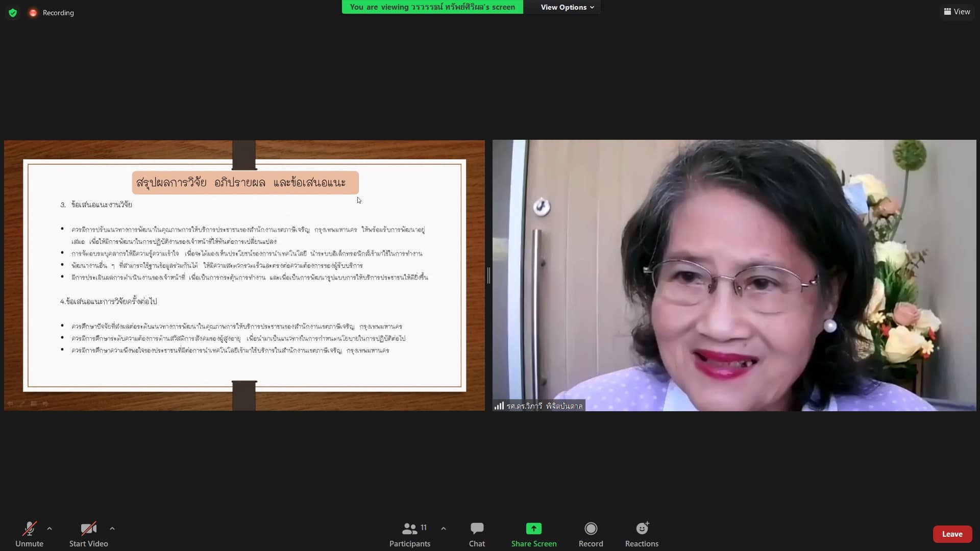Click the green screen-sharing notification banner

[x=432, y=7]
